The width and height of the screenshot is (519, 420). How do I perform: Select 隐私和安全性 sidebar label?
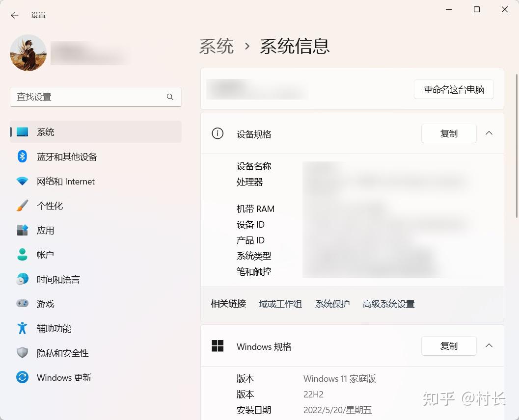pyautogui.click(x=62, y=353)
